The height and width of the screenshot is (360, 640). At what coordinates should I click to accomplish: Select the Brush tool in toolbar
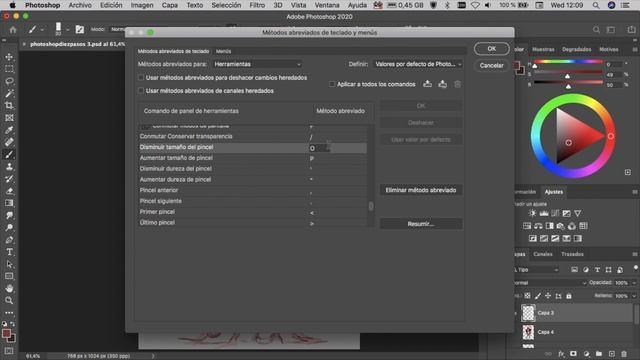point(9,155)
